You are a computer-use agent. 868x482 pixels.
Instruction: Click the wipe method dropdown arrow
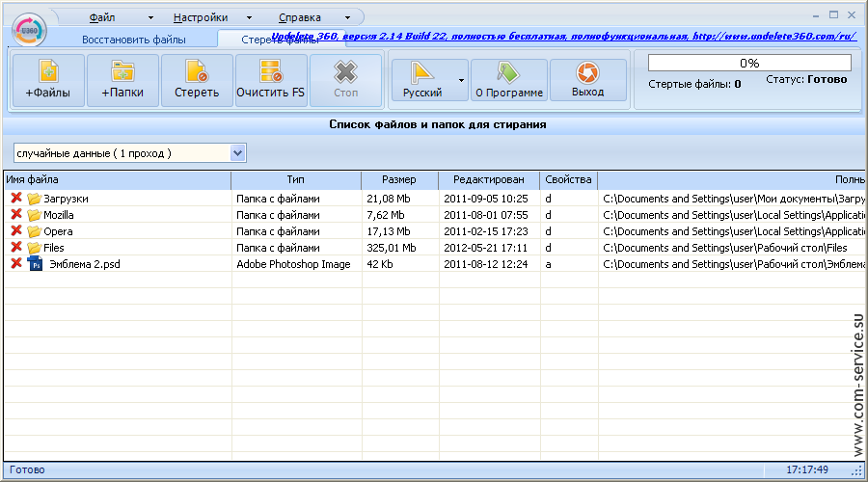click(x=237, y=153)
